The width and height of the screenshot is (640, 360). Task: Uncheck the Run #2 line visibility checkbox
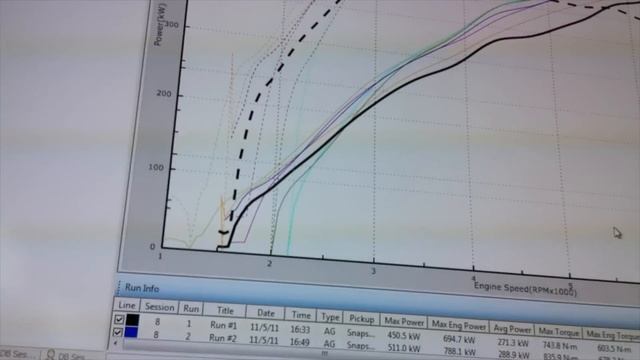[x=118, y=332]
